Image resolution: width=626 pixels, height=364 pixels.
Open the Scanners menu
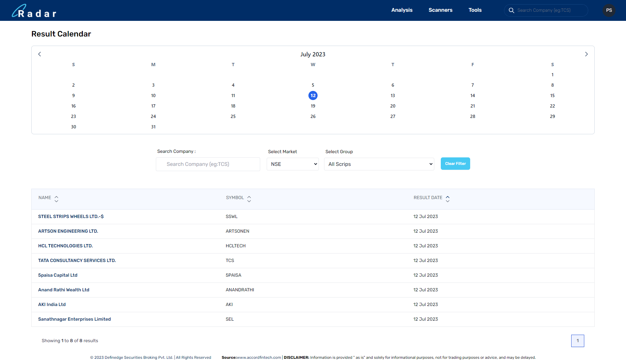click(440, 10)
